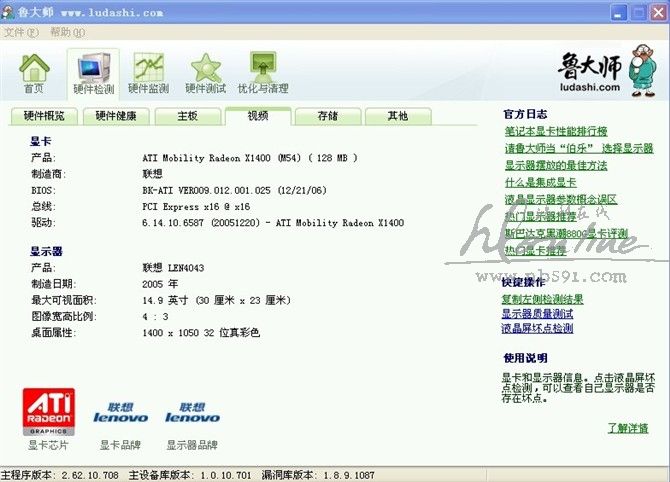Click the aspect ratio value 4 : 3
Viewport: 670px width, 482px height.
[155, 317]
